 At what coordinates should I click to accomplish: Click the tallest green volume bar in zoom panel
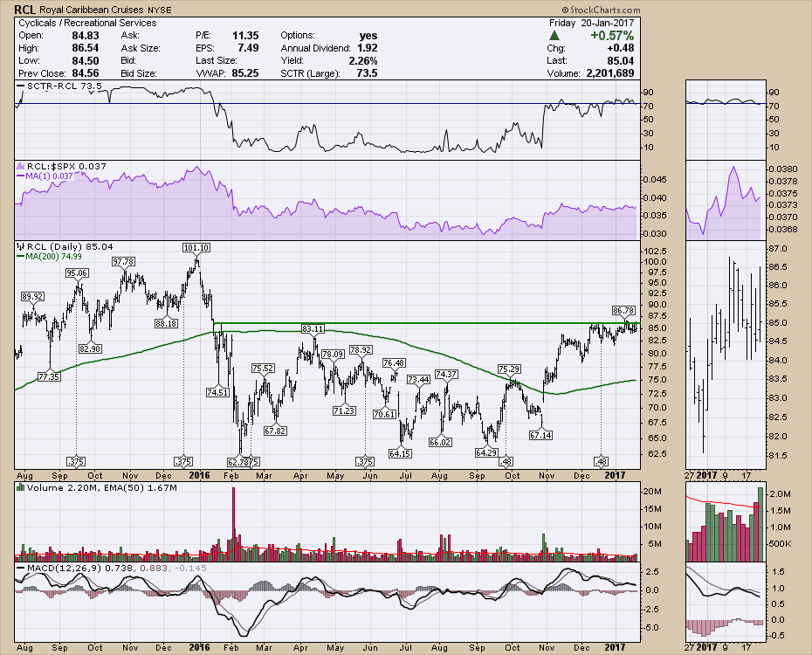point(760,524)
